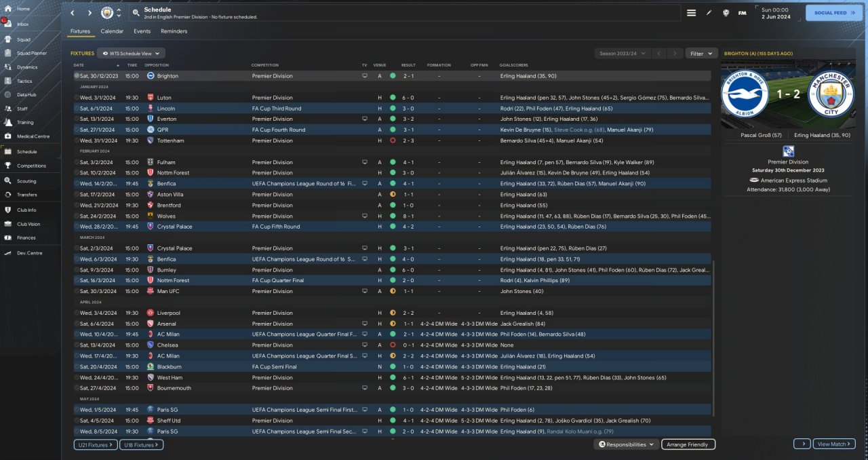Open Scouting from the sidebar

(7, 181)
